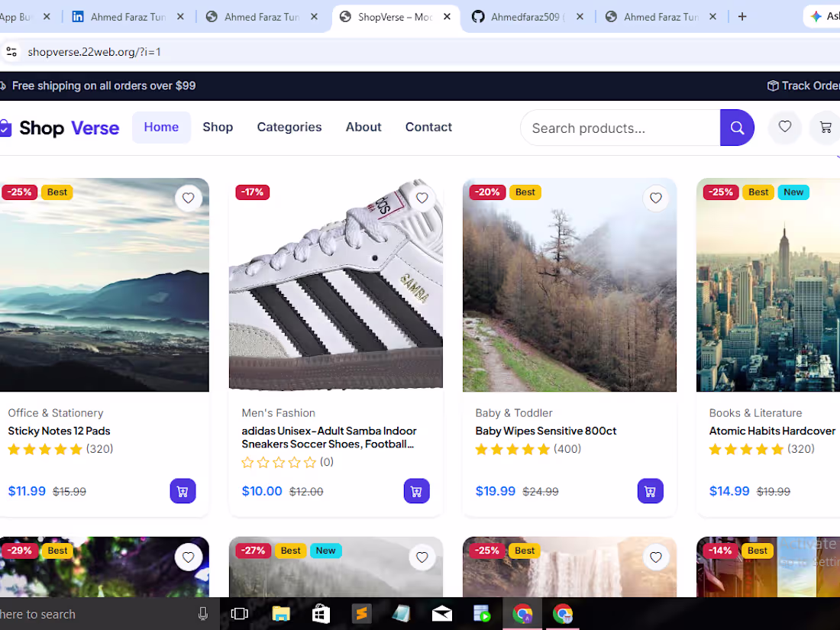The width and height of the screenshot is (840, 630).
Task: Click the Office & Stationery category label
Action: point(56,413)
